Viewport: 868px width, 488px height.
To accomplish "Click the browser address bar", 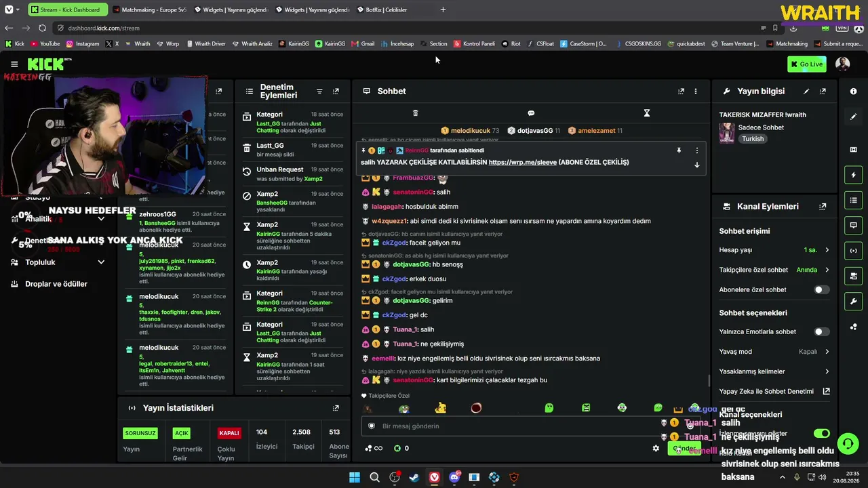I will (407, 28).
